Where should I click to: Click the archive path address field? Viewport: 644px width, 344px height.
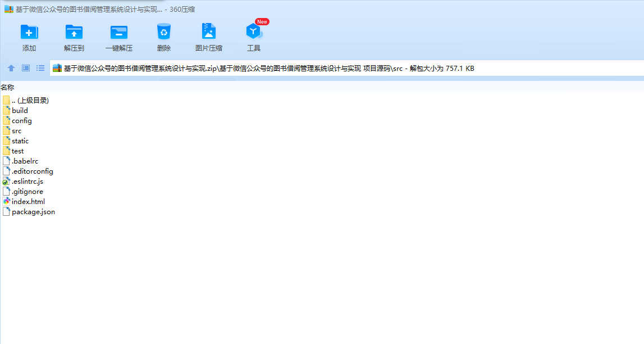tap(347, 68)
